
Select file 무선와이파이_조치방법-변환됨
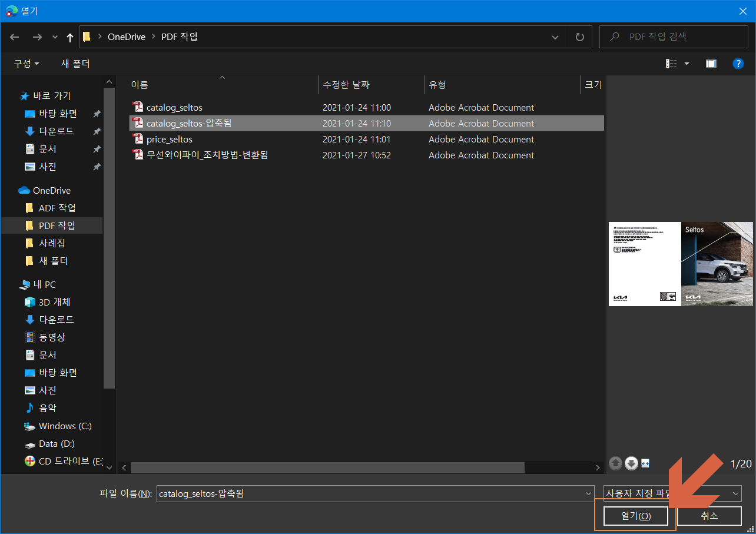(366, 155)
